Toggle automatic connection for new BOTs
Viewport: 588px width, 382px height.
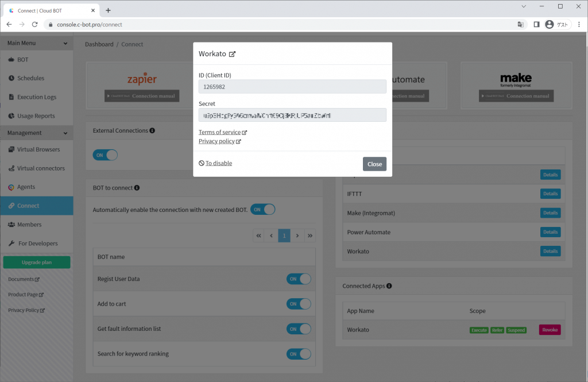pos(263,210)
